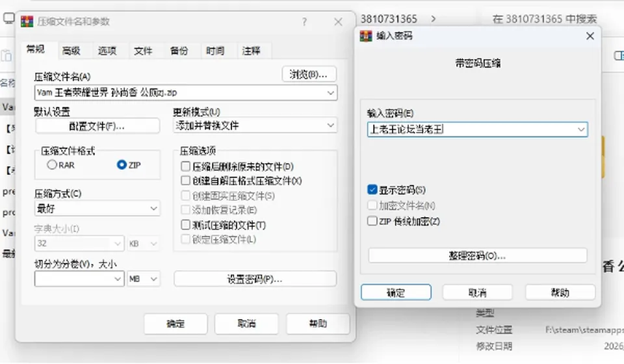Screen dimensions: 624x364
Task: Switch to the 常规 tab
Action: click(x=35, y=49)
